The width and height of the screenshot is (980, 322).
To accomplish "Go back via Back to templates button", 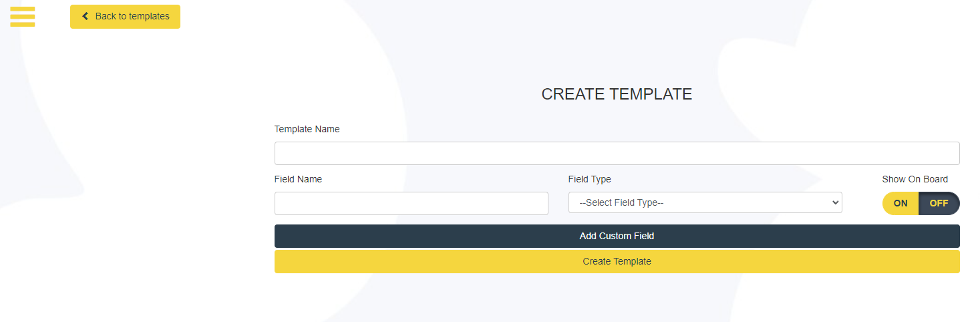I will (125, 17).
